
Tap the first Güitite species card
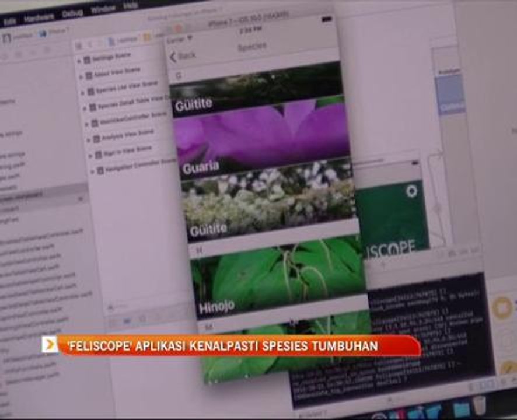pos(257,89)
